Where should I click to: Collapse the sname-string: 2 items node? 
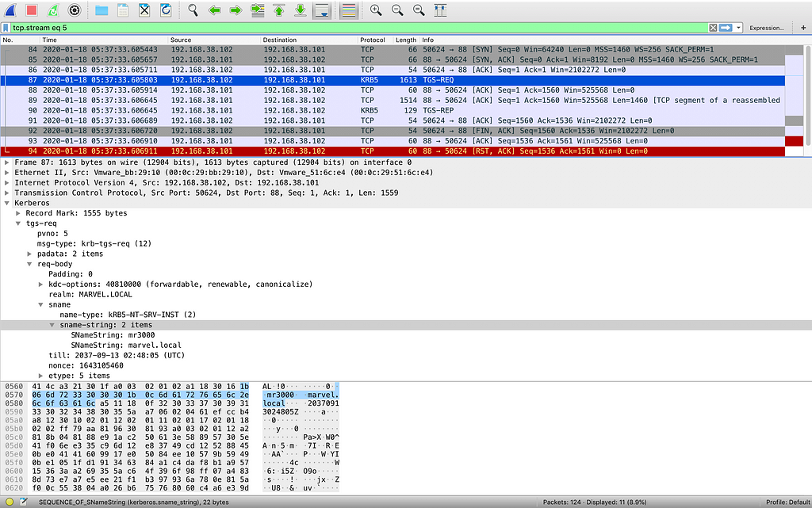click(x=52, y=325)
